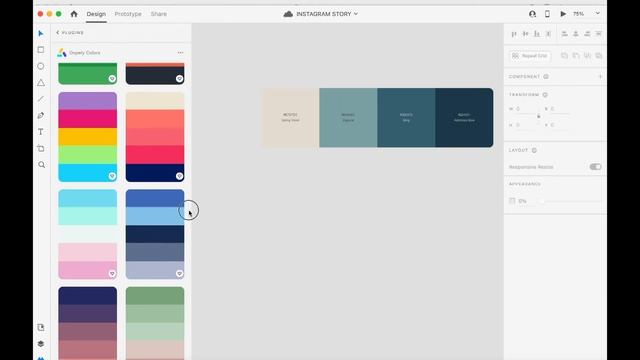640x360 pixels.
Task: Click the invite-to-document user icon
Action: pos(532,14)
